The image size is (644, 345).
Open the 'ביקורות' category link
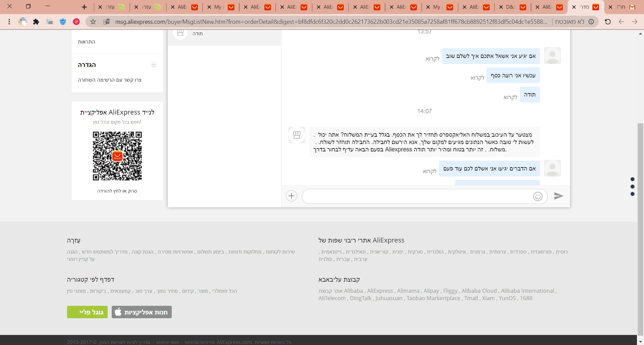pos(98,291)
